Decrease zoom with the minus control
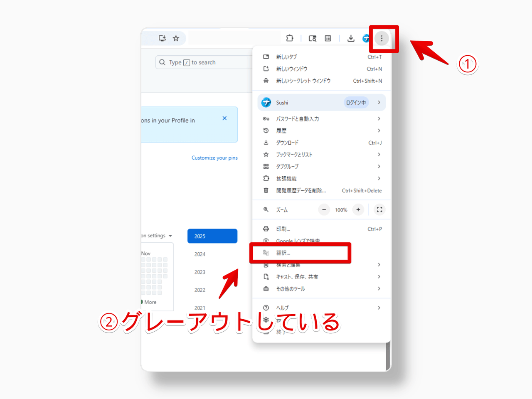The height and width of the screenshot is (399, 532). click(324, 209)
